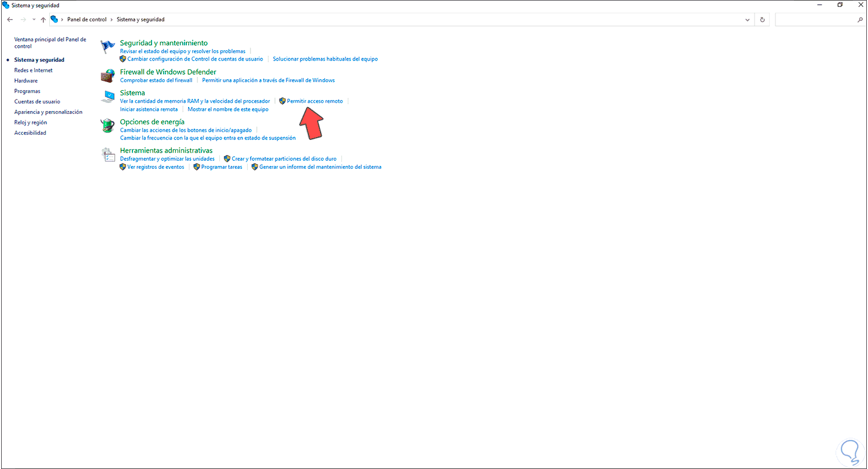Open Firewall de Windows Defender heading

coord(168,72)
